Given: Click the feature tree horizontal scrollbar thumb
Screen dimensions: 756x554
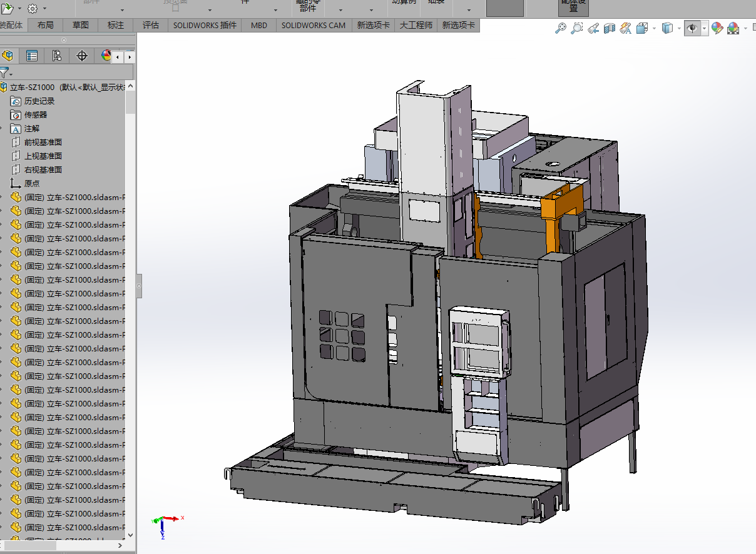Looking at the screenshot, I should point(29,546).
